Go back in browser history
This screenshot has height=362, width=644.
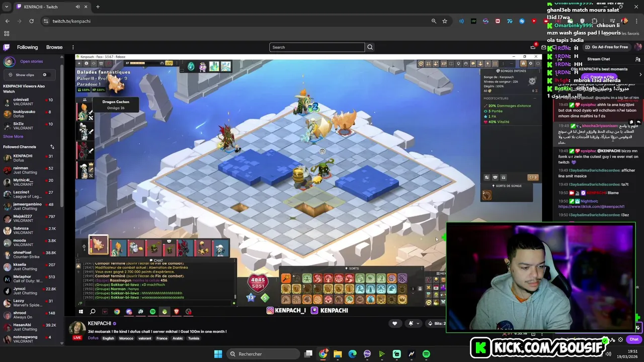(x=7, y=21)
